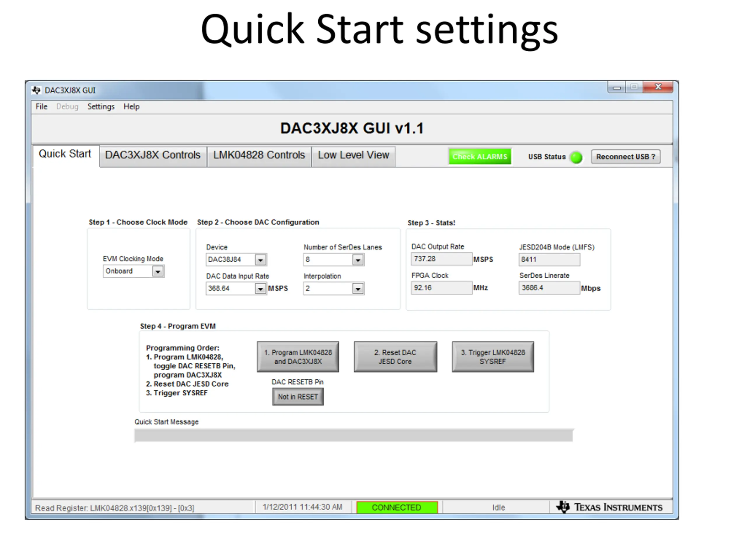Click the 'Step 2 - Choose DAC Configuration' label
The image size is (747, 560).
coord(258,222)
